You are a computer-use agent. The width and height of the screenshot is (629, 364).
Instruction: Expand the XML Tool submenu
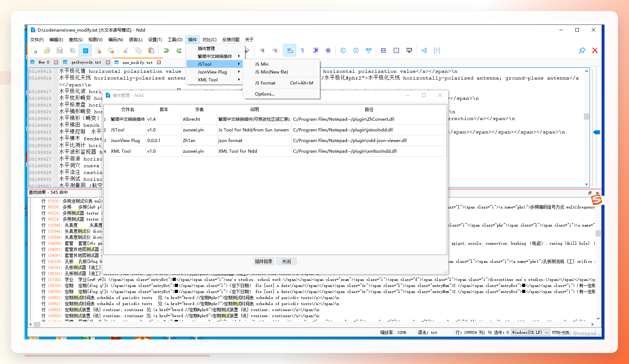(216, 80)
